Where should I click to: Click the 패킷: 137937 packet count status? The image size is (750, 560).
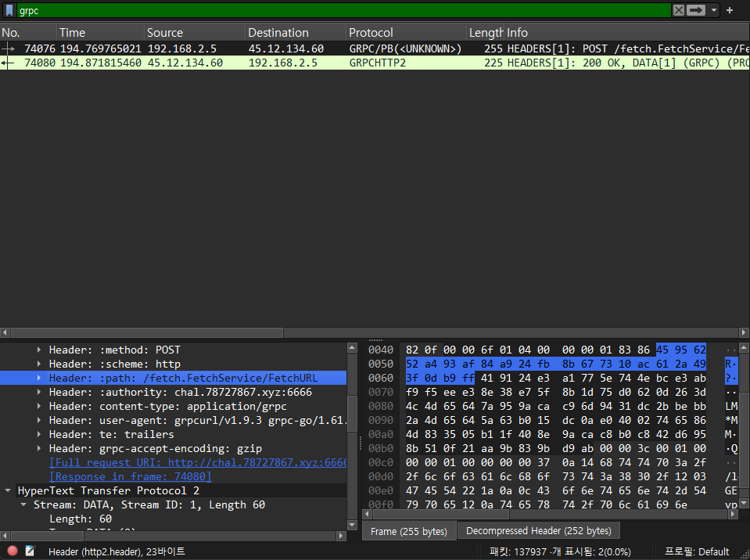561,551
